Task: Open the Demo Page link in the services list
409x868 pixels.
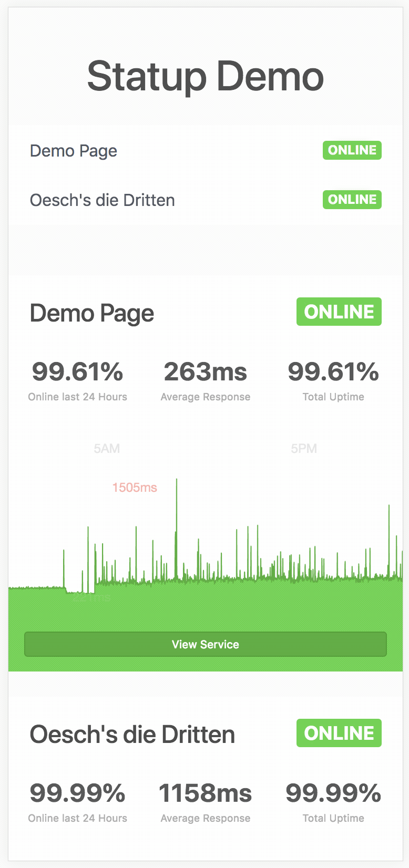Action: [x=74, y=151]
